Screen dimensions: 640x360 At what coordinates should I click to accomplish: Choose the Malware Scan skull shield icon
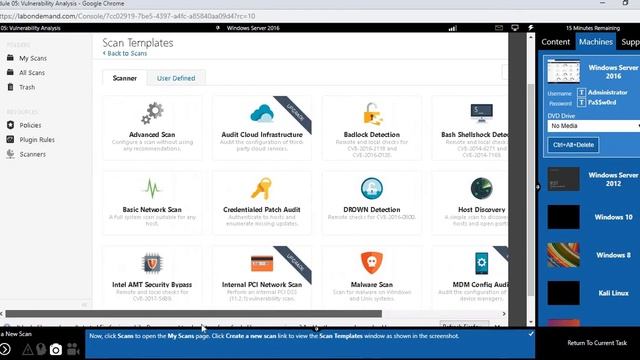[372, 263]
